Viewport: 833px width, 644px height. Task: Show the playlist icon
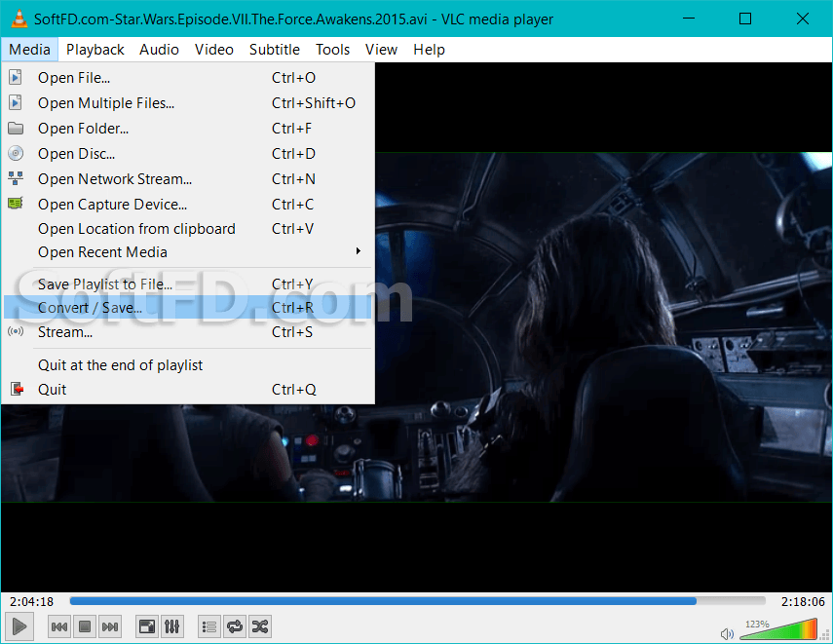pyautogui.click(x=209, y=627)
